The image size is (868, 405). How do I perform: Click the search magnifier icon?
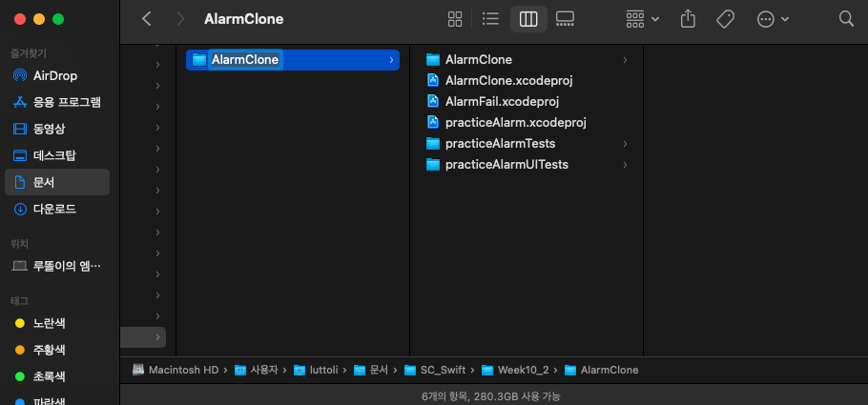click(846, 19)
